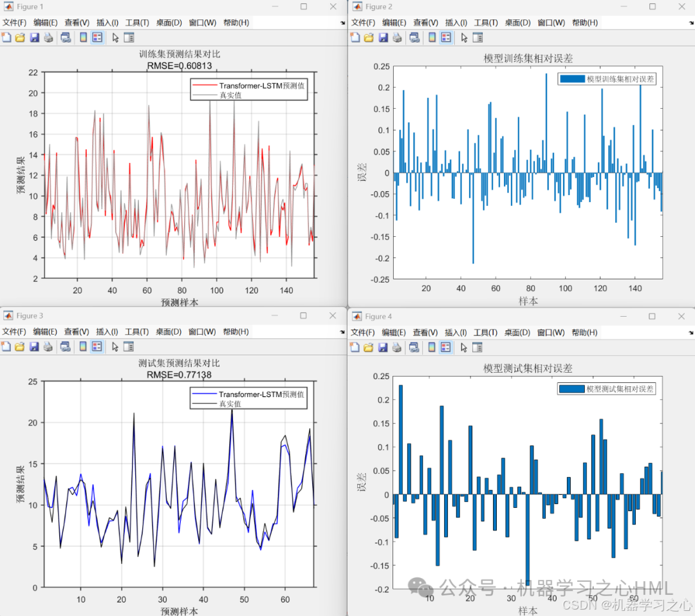Show Plot Tools in Figure 4
695x616 pixels.
click(x=477, y=346)
